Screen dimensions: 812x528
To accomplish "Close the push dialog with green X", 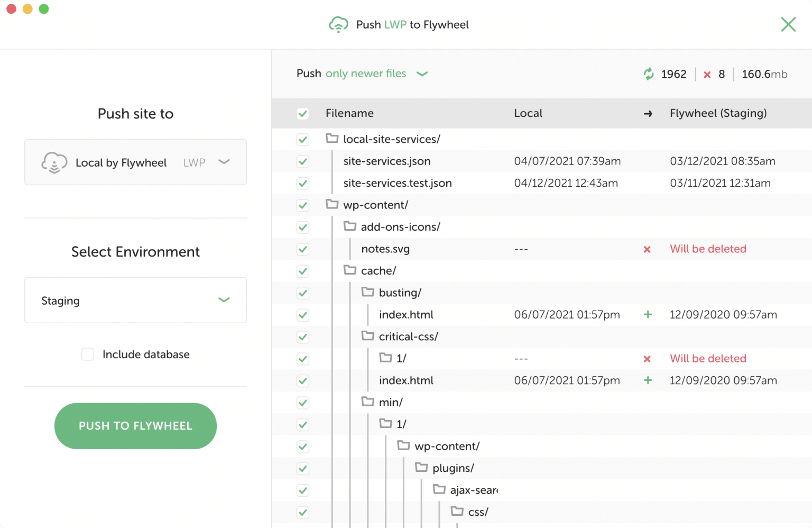I will click(788, 24).
